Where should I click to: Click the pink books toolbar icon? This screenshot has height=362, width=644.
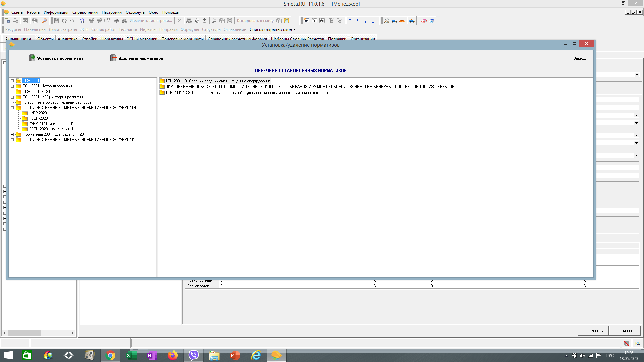pyautogui.click(x=424, y=21)
